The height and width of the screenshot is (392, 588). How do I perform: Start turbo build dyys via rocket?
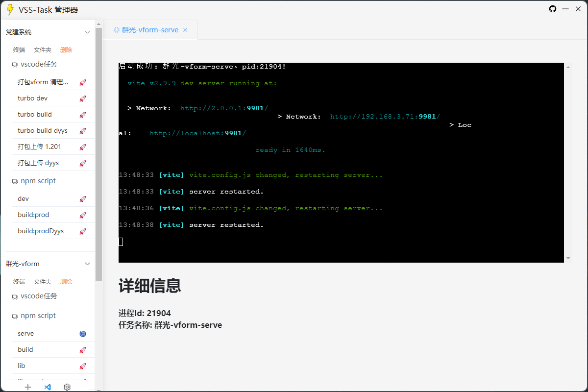[x=83, y=131]
